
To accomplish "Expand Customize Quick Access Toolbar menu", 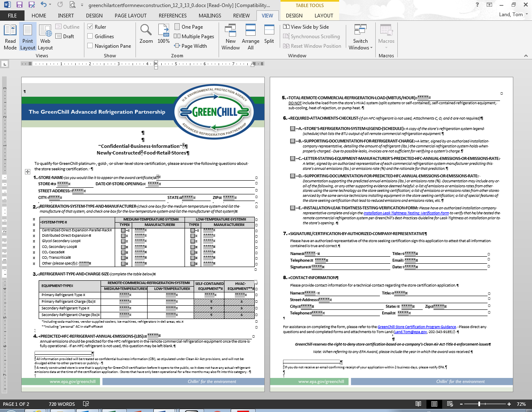I will coord(82,5).
